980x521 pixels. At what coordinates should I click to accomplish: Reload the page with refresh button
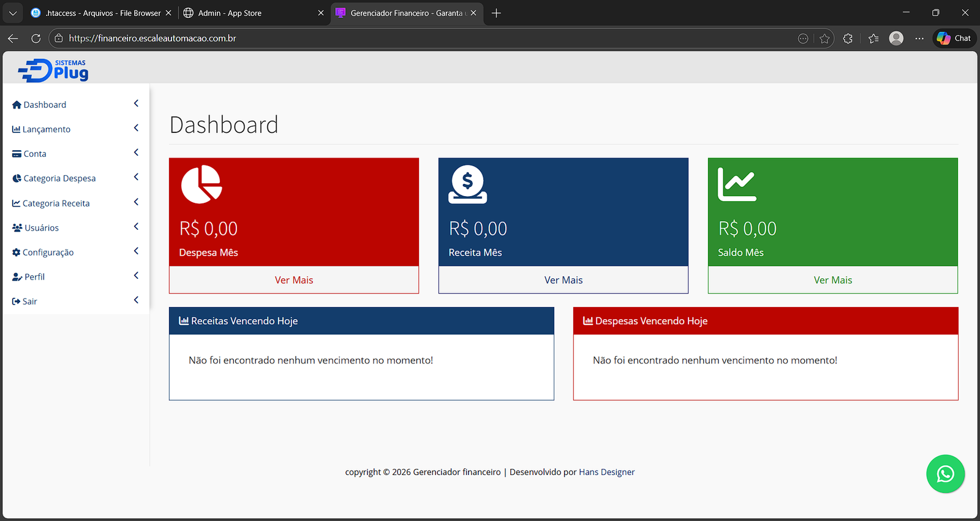36,39
